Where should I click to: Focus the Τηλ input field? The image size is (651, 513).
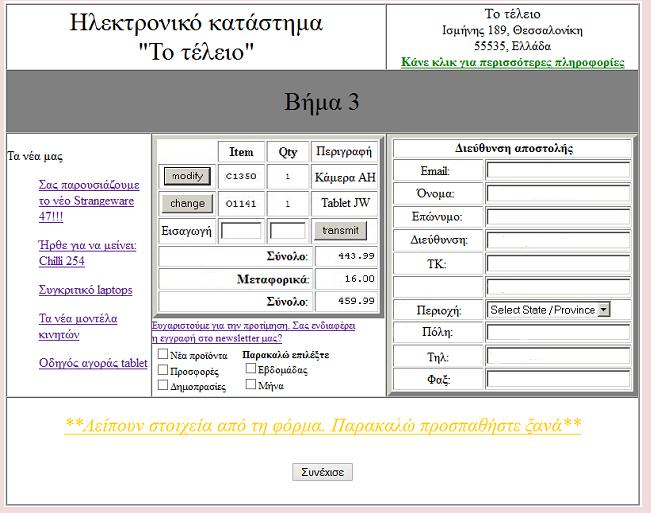click(x=558, y=356)
